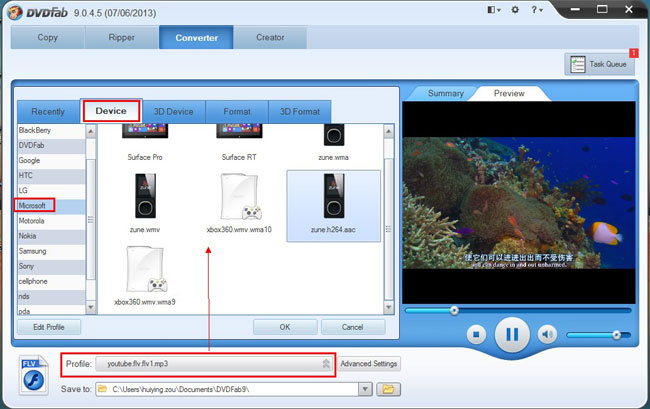Select the Converter tab
Viewport: 650px width, 409px height.
click(196, 37)
